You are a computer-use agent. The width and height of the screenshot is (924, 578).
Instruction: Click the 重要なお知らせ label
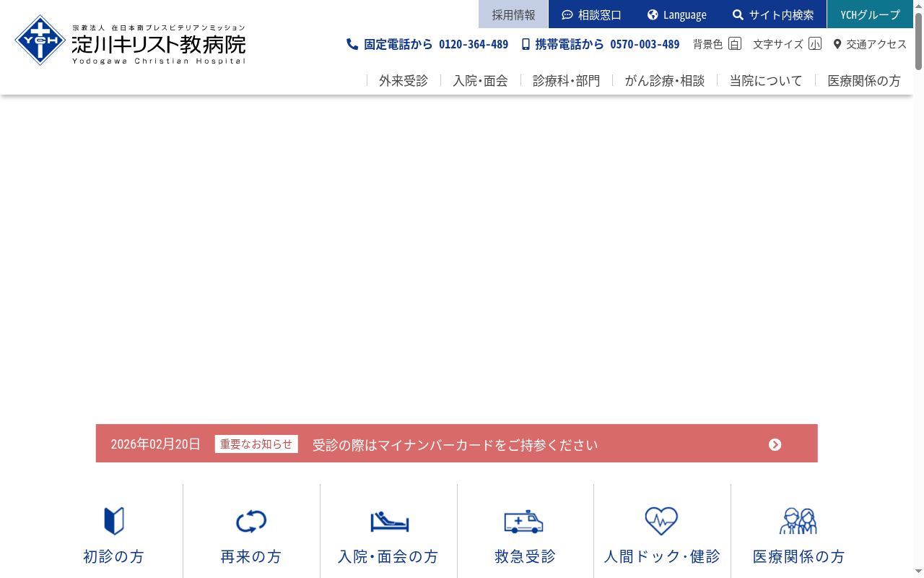coord(256,444)
